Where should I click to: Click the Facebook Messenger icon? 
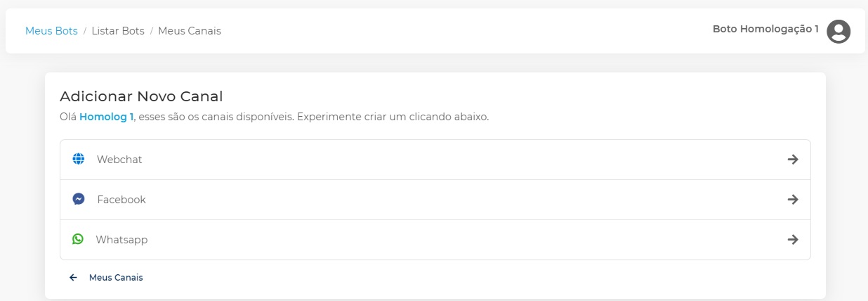(x=79, y=199)
